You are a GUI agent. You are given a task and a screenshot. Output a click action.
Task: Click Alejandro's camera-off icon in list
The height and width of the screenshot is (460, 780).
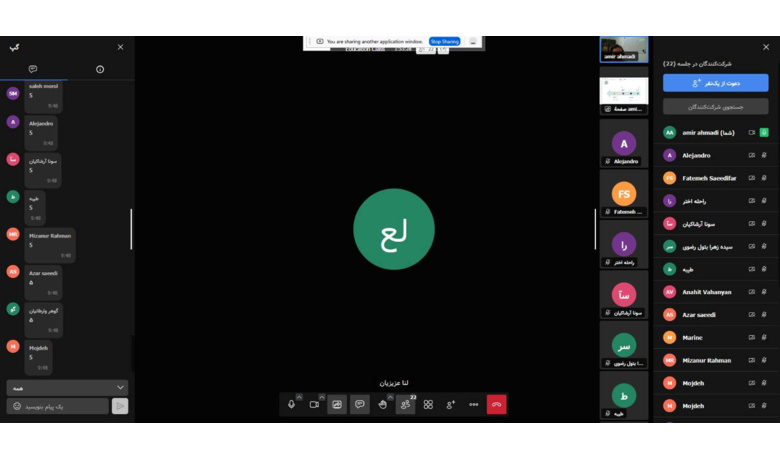752,155
